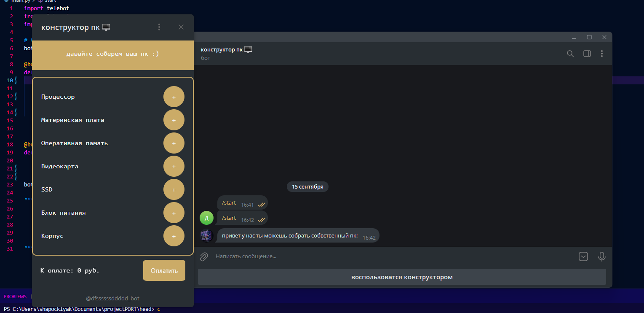Screen dimensions: 644x313
Task: Click the Видеокарта label
Action: click(60, 166)
